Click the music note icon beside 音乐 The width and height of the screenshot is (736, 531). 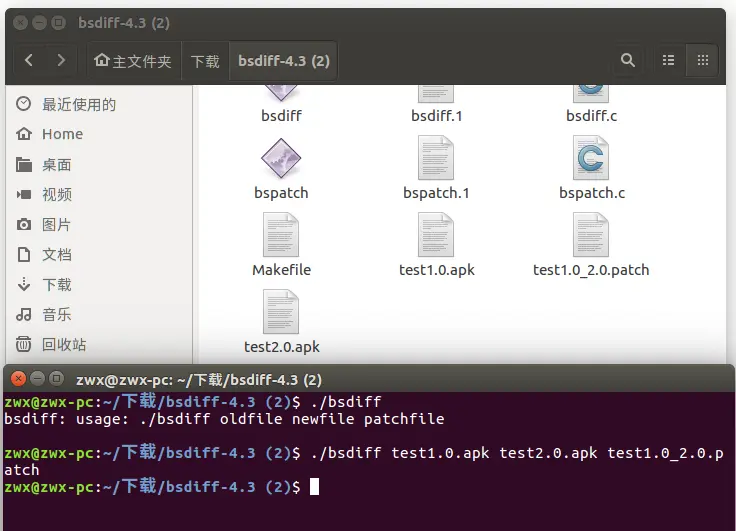(x=23, y=314)
